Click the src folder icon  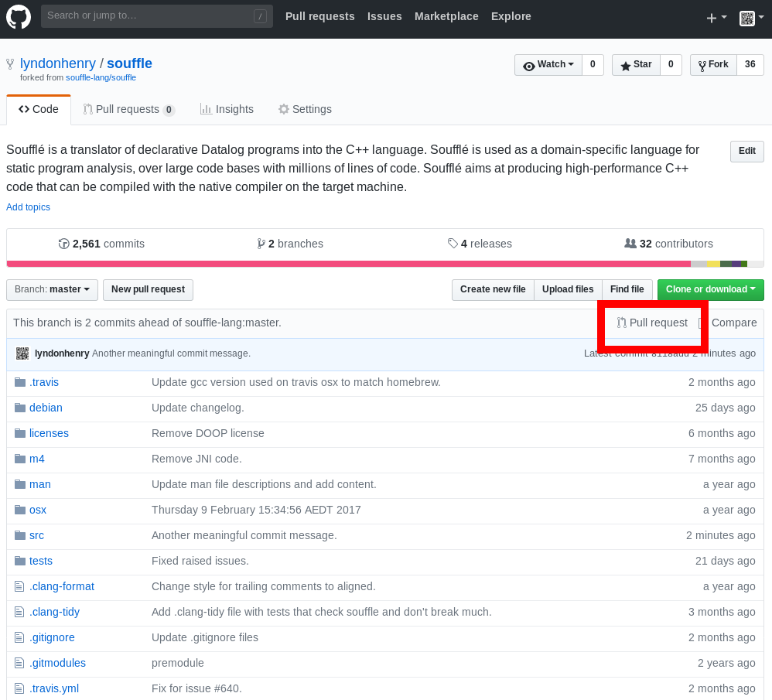pyautogui.click(x=19, y=535)
